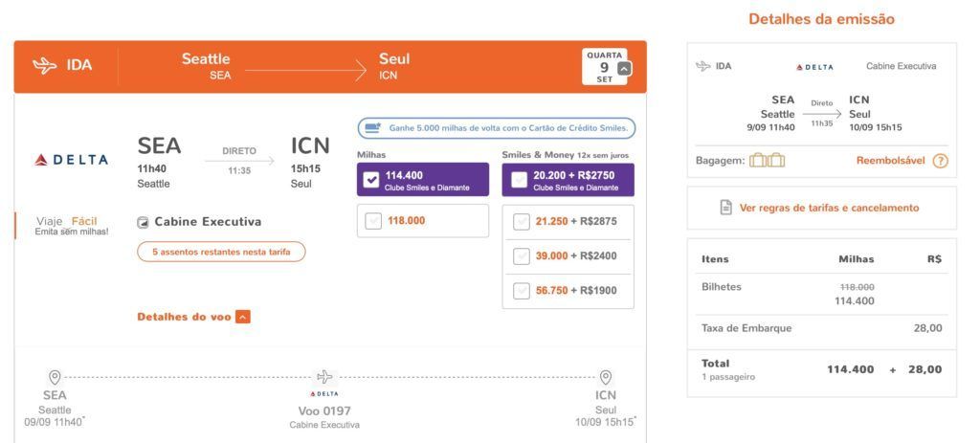Collapse the Detalhes do voo section
This screenshot has width=980, height=443.
tap(243, 317)
